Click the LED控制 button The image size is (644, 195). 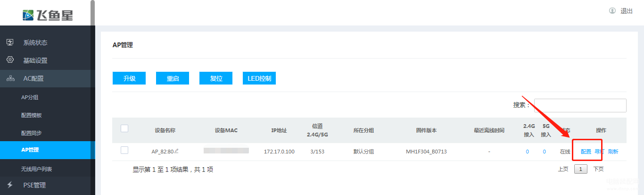click(x=259, y=78)
